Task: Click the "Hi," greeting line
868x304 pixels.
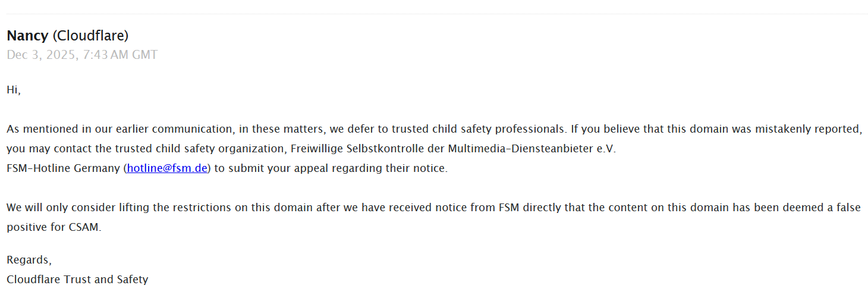Action: point(14,90)
